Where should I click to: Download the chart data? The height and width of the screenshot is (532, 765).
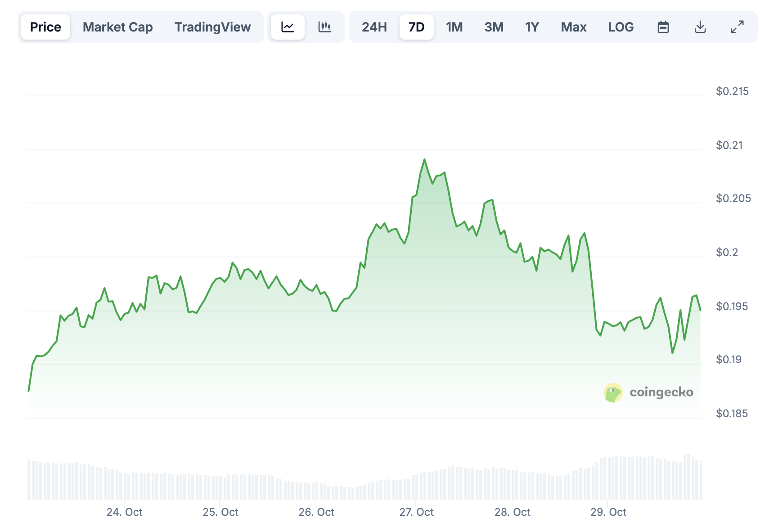700,27
